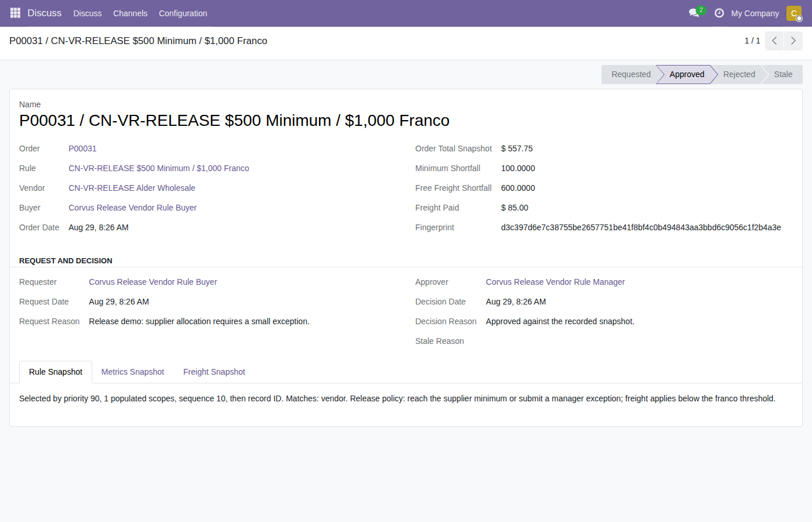Set status to Requested
This screenshot has width=812, height=522.
point(630,74)
